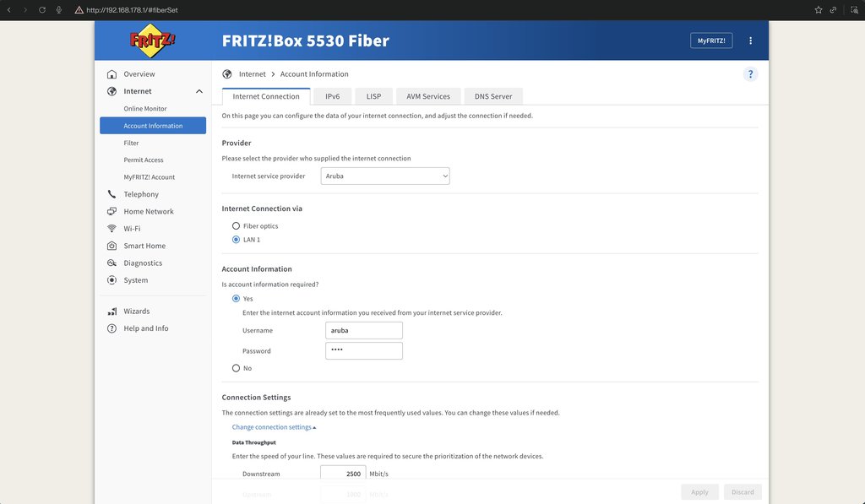Collapse Change connection settings
The image size is (865, 504).
point(274,427)
